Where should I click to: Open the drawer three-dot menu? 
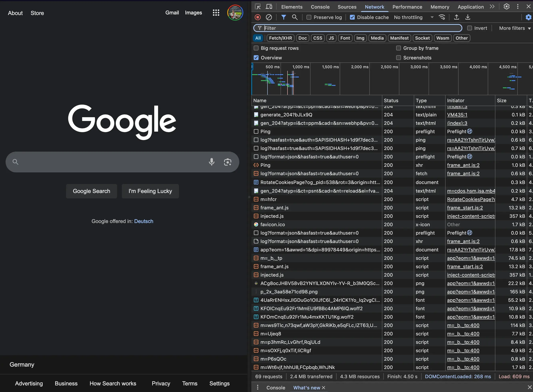(x=258, y=387)
